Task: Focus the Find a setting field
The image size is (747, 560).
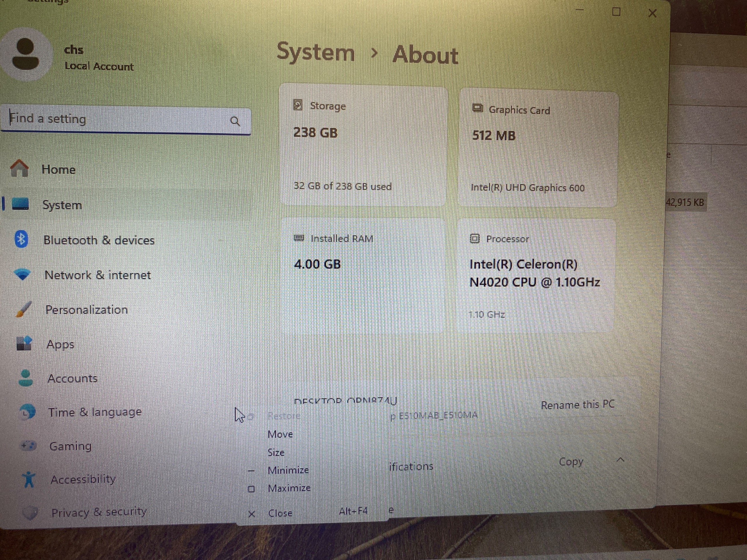Action: pyautogui.click(x=126, y=120)
